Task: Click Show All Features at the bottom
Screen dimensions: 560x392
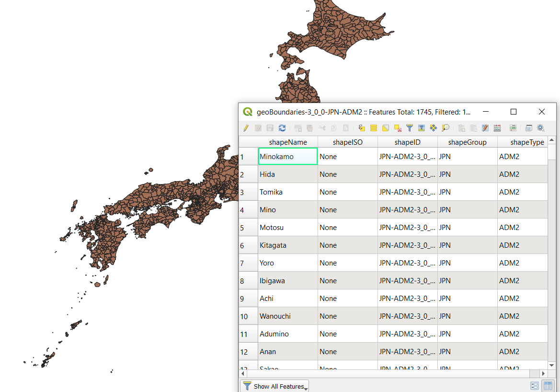Action: [x=274, y=386]
